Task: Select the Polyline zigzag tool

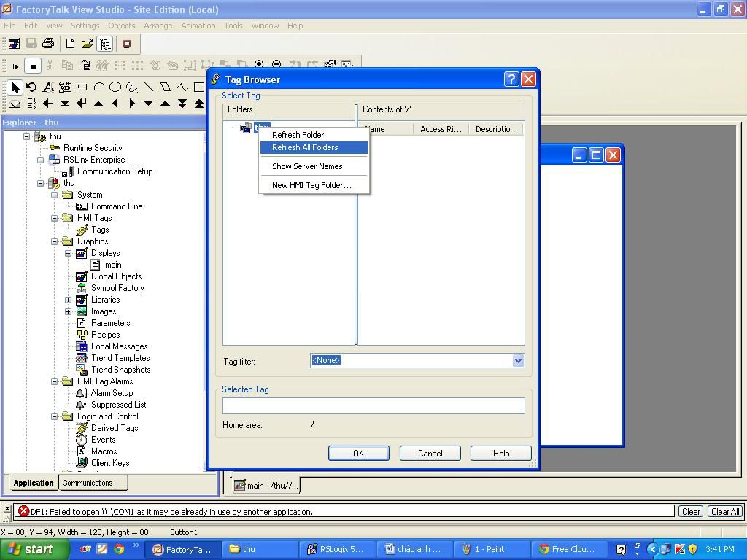Action: (x=182, y=87)
